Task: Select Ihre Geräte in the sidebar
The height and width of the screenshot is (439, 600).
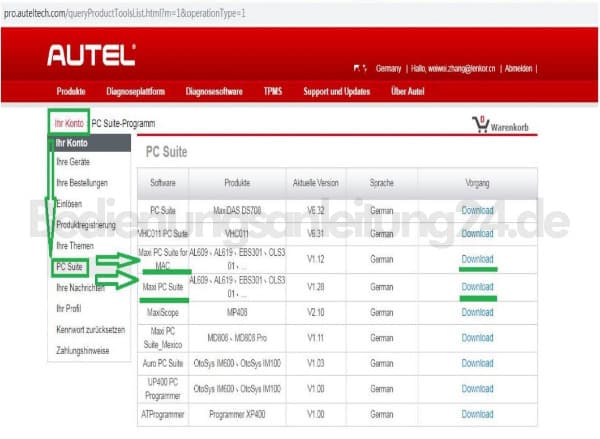Action: (x=73, y=162)
